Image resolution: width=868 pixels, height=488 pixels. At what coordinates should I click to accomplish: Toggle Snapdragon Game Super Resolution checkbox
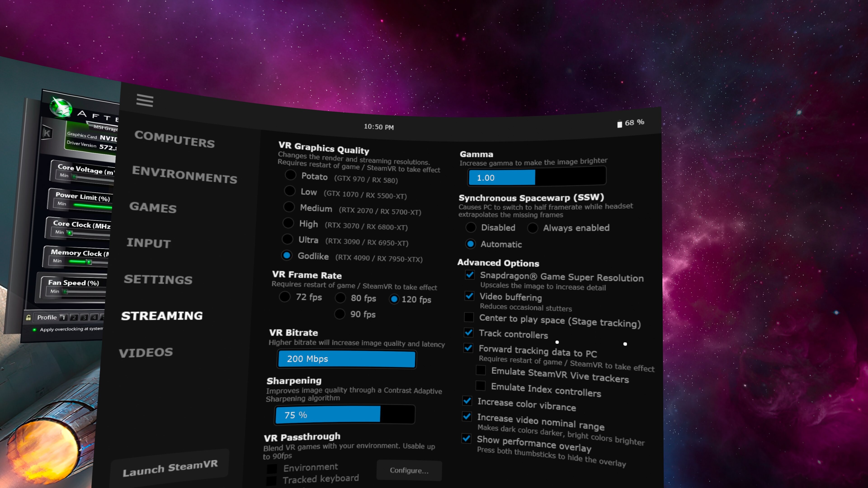pyautogui.click(x=470, y=275)
